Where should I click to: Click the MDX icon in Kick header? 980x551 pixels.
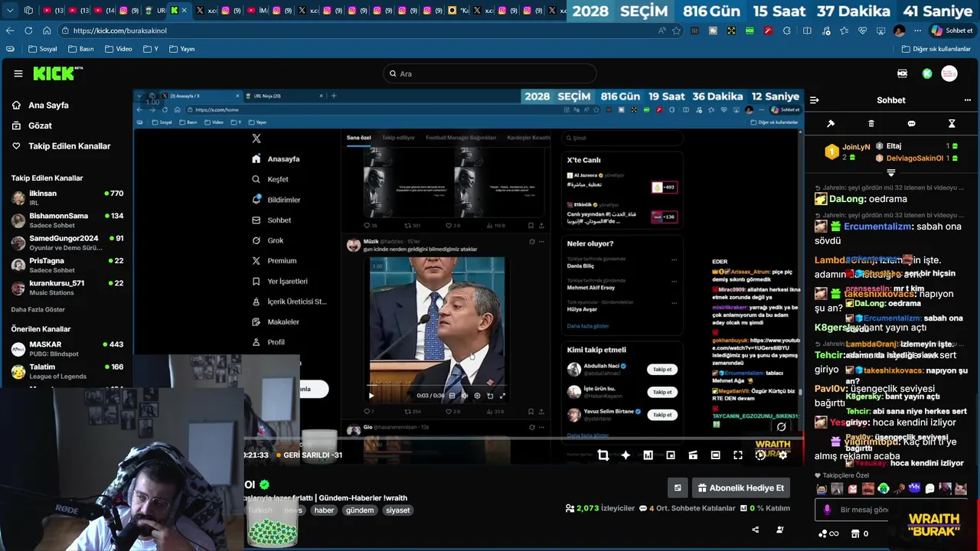903,73
